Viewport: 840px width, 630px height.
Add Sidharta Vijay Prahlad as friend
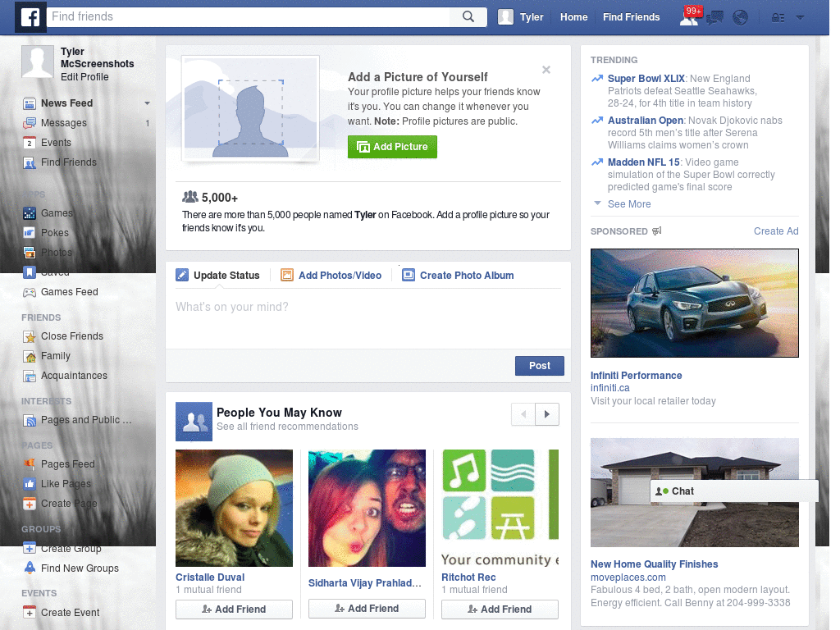click(367, 609)
